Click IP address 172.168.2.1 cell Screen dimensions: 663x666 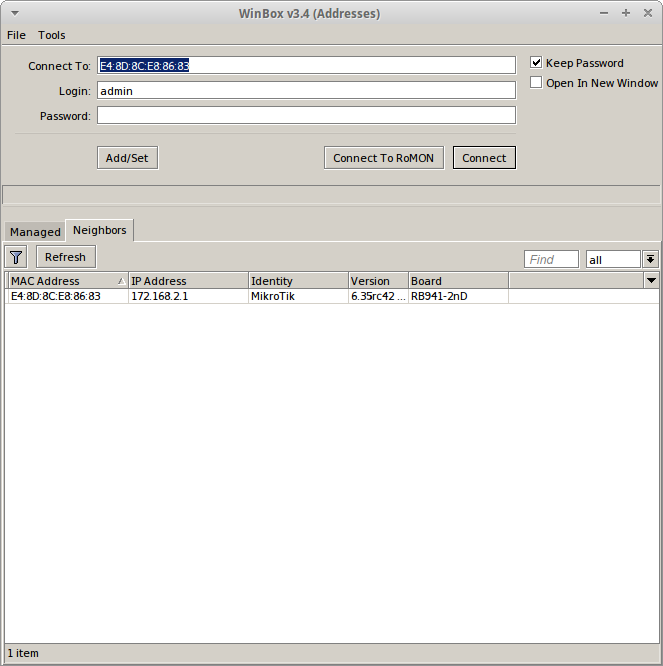point(188,296)
